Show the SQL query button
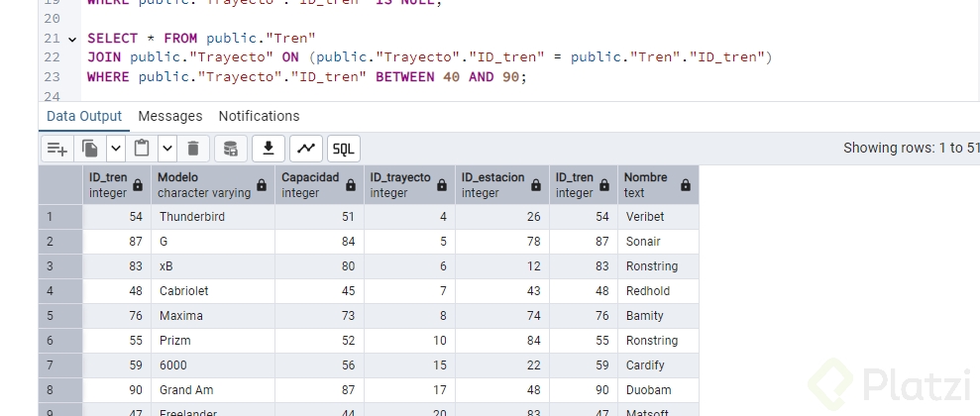The image size is (980, 416). click(344, 149)
